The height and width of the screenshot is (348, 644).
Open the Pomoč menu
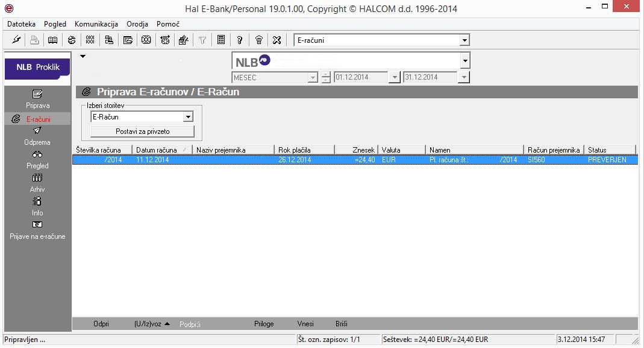168,24
